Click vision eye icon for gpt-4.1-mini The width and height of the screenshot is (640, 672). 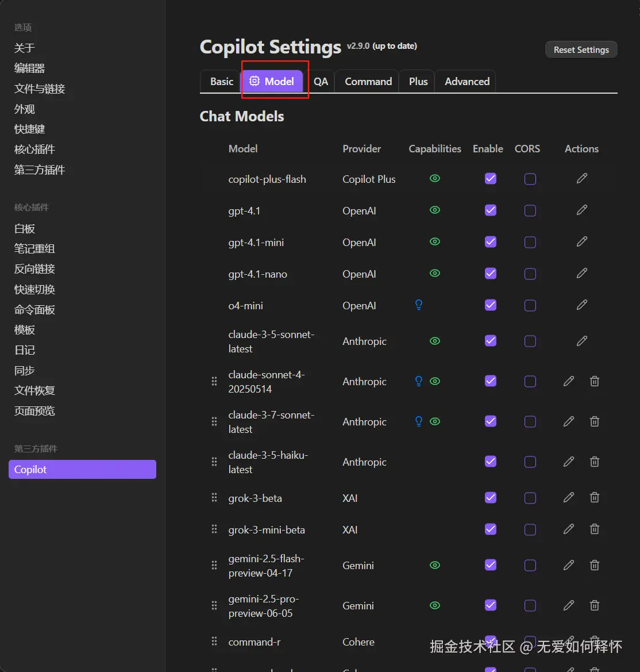(435, 242)
